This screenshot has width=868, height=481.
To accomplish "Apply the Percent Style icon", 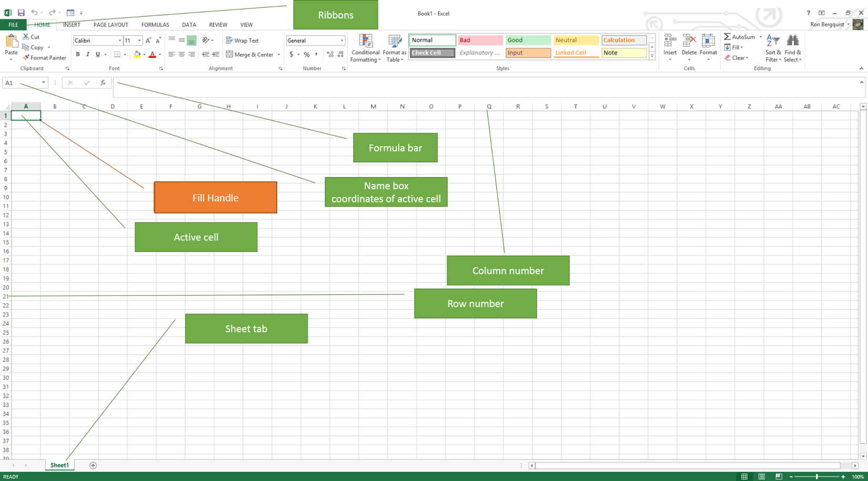I will click(x=306, y=54).
